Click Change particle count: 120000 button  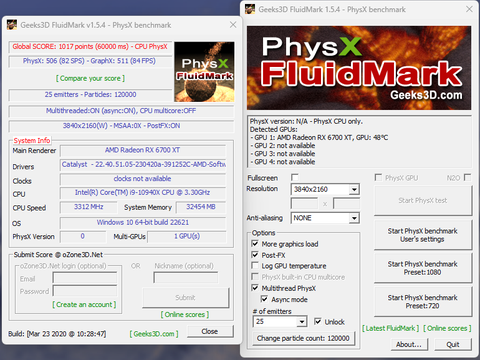(x=303, y=338)
